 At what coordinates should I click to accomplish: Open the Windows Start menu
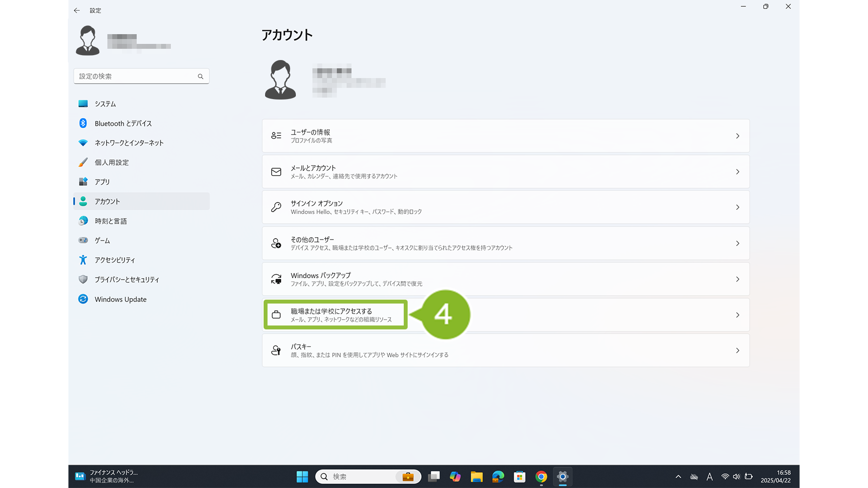302,477
